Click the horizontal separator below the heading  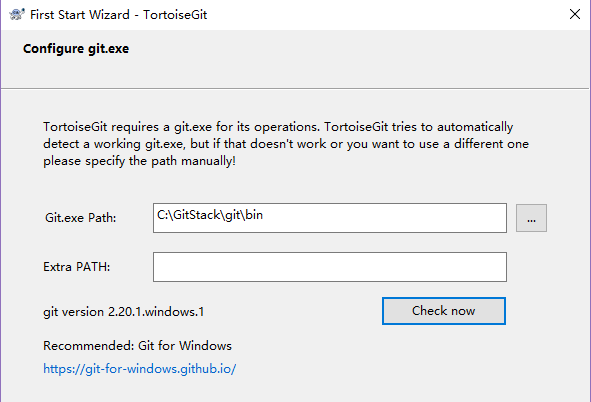pyautogui.click(x=296, y=89)
